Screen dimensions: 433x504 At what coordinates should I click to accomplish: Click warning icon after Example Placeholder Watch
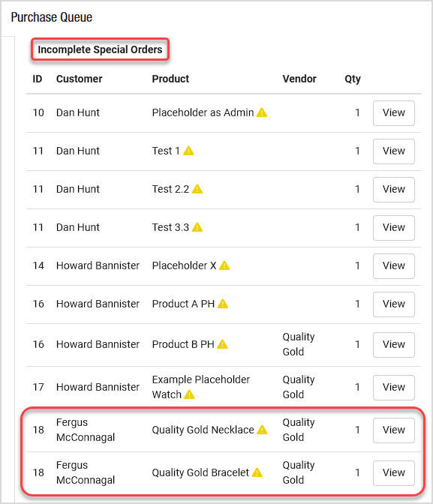[189, 394]
